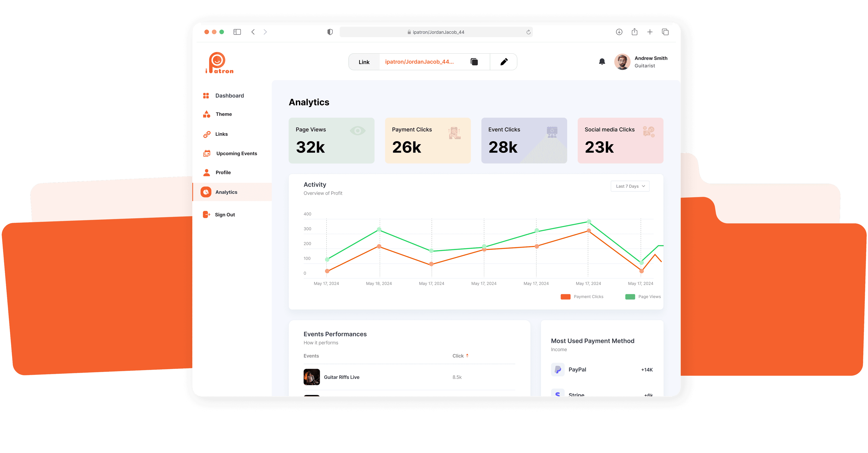
Task: Open Andrew Smith profile avatar
Action: pyautogui.click(x=622, y=62)
